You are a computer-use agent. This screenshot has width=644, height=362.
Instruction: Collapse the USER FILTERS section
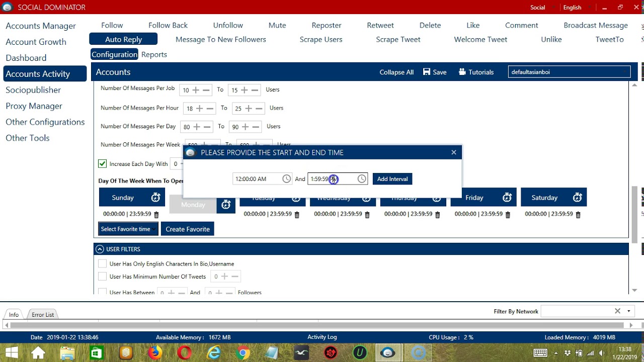(x=100, y=249)
